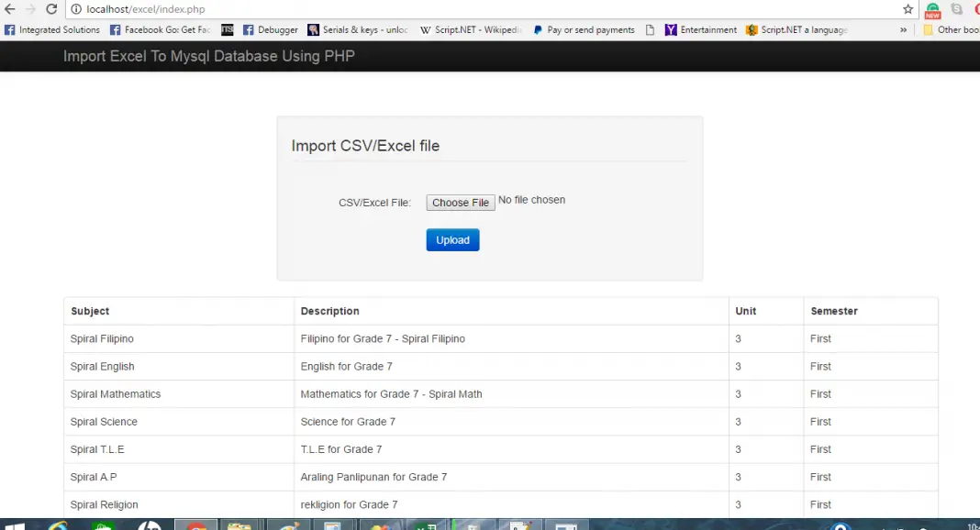Click the green extension icon labeled NEW
Viewport: 980px width, 530px height.
(x=932, y=10)
